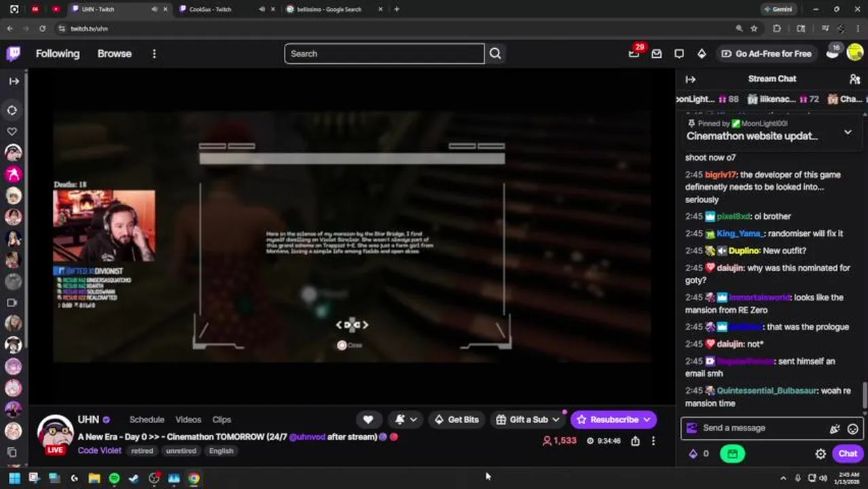Click Gift a Sub button
This screenshot has height=489, width=868.
[528, 420]
